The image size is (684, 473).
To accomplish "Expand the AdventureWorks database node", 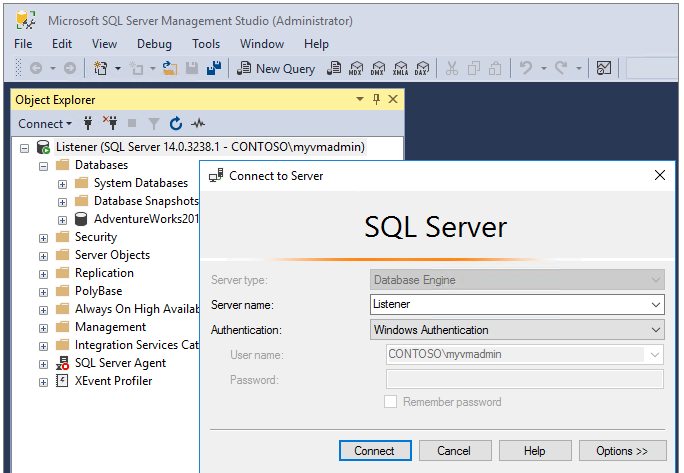I will click(62, 220).
